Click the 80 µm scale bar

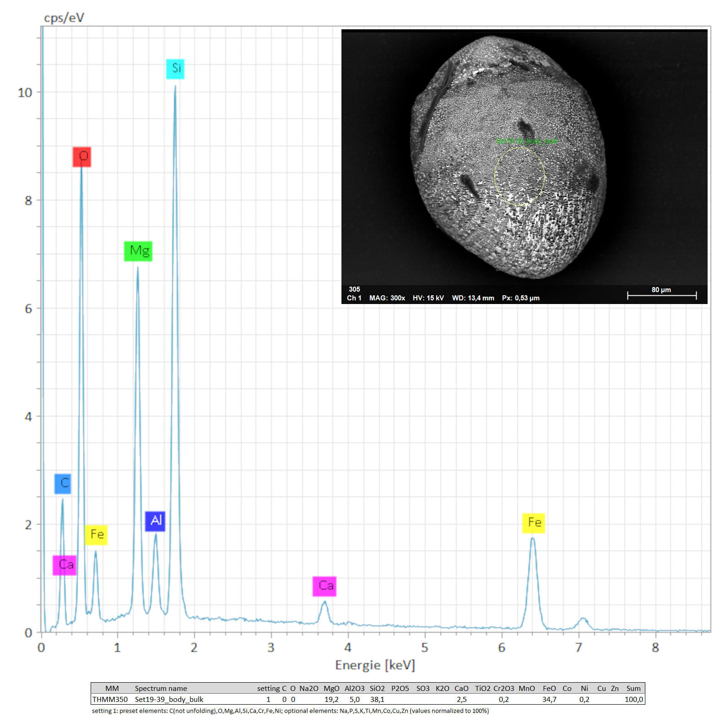click(661, 295)
